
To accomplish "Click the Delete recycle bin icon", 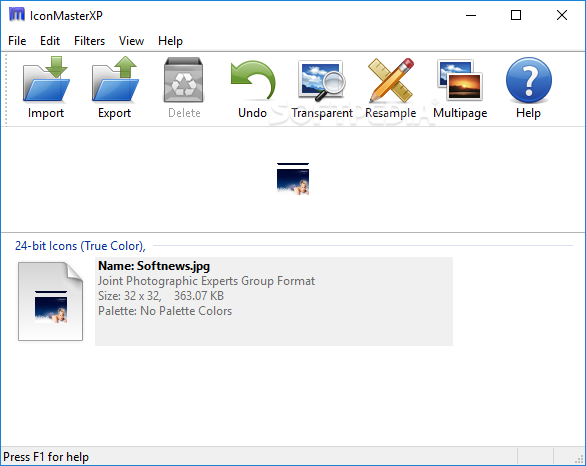I will tap(183, 80).
